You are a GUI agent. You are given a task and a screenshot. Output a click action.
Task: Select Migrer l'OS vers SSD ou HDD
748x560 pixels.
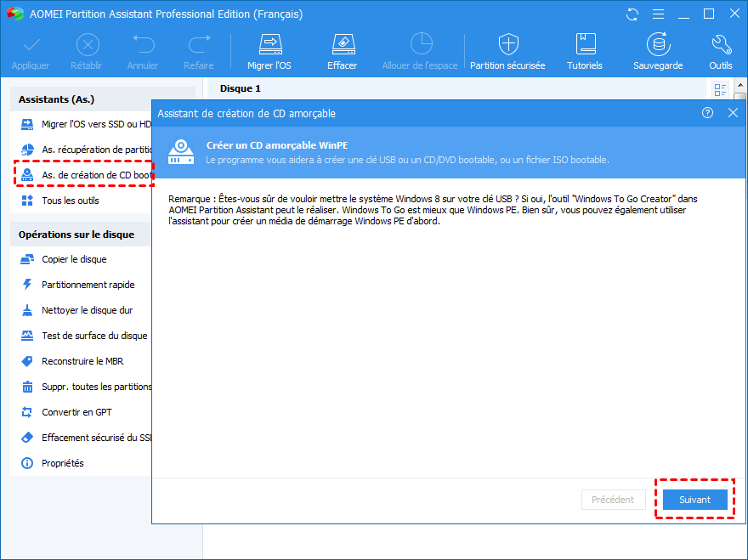(x=86, y=124)
